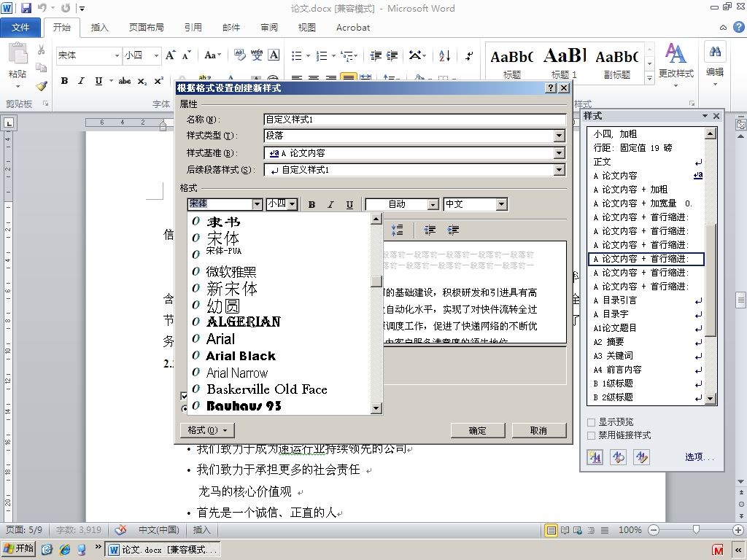Click the zoom out minus button
This screenshot has width=747, height=560.
(654, 530)
